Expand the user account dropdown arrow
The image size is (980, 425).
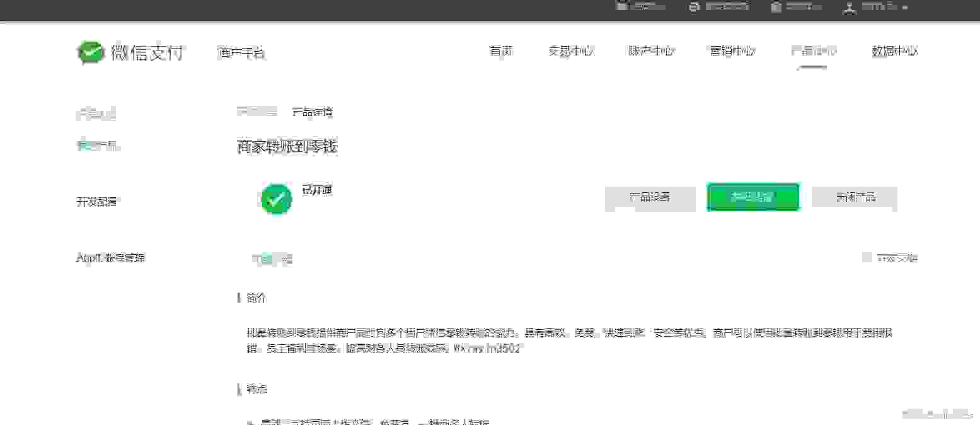[x=905, y=8]
